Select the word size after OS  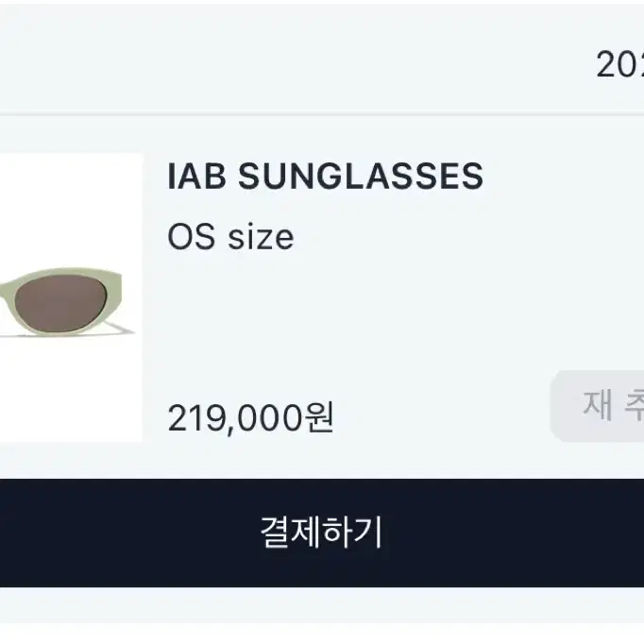point(261,238)
